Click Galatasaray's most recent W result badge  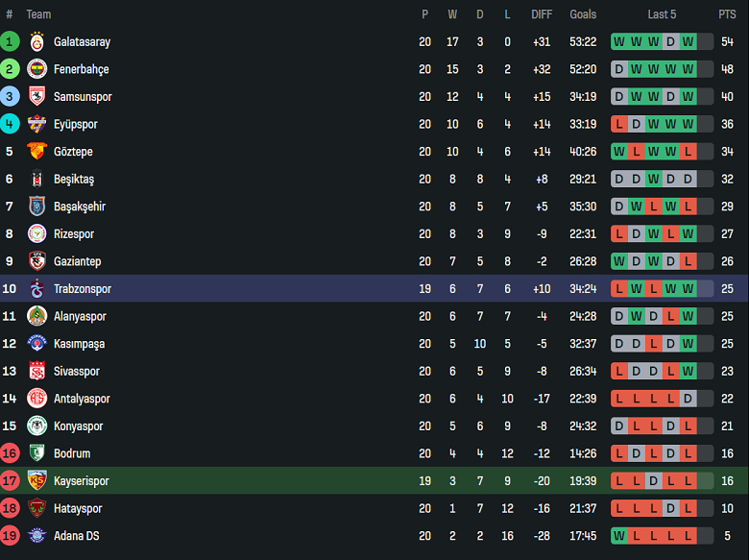(688, 42)
